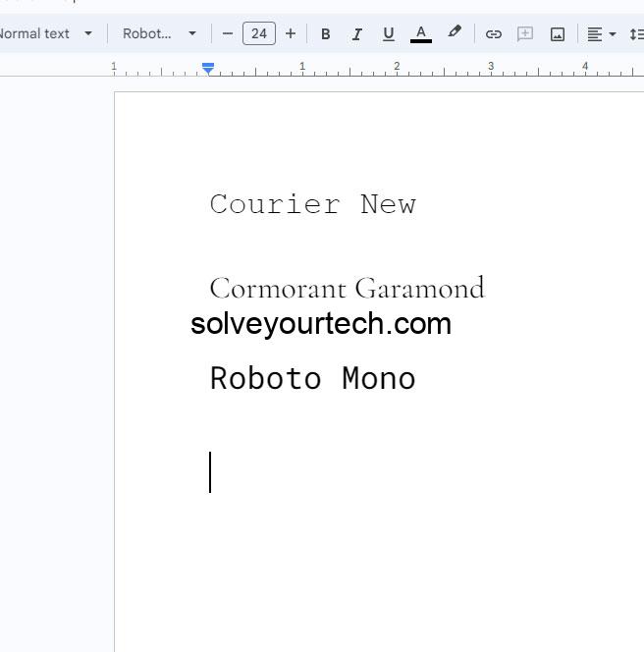
Task: Open the text color picker
Action: 421,33
